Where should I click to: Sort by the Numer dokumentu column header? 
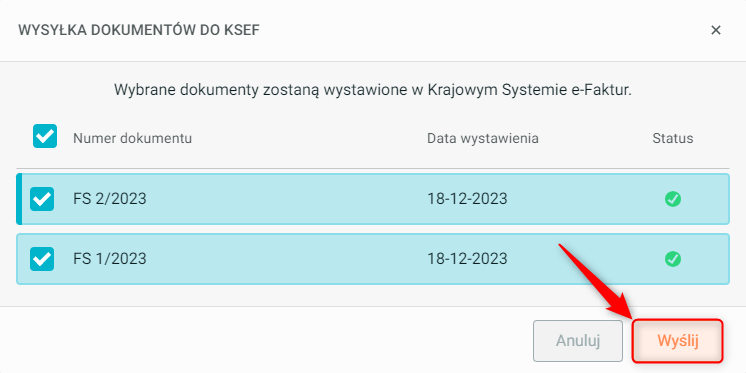pos(132,138)
